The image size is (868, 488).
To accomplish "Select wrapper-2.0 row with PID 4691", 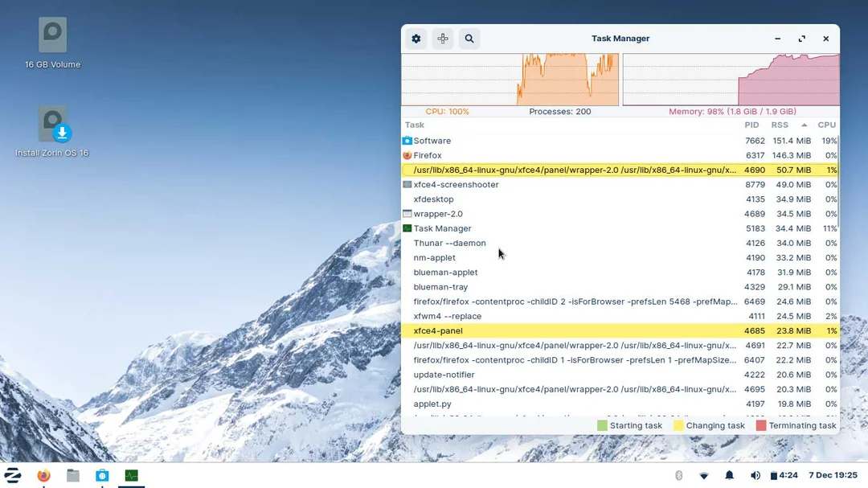I will click(x=620, y=345).
